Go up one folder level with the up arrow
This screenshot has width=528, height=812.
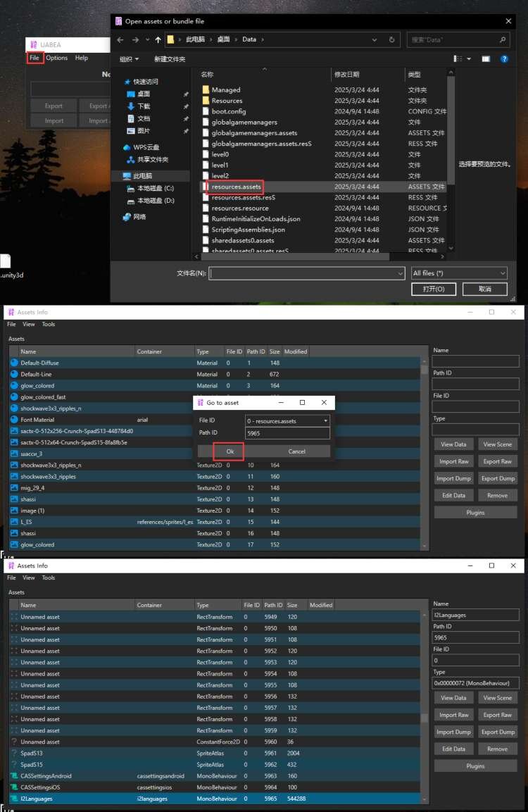click(158, 40)
